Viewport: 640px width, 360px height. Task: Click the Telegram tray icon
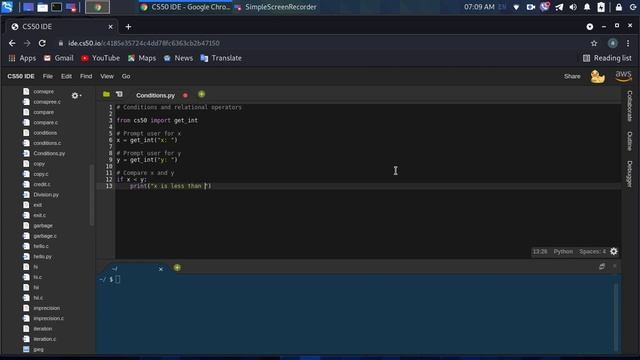click(x=559, y=7)
